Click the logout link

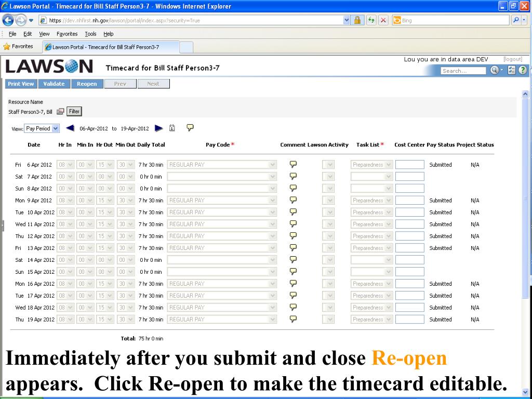click(x=513, y=59)
